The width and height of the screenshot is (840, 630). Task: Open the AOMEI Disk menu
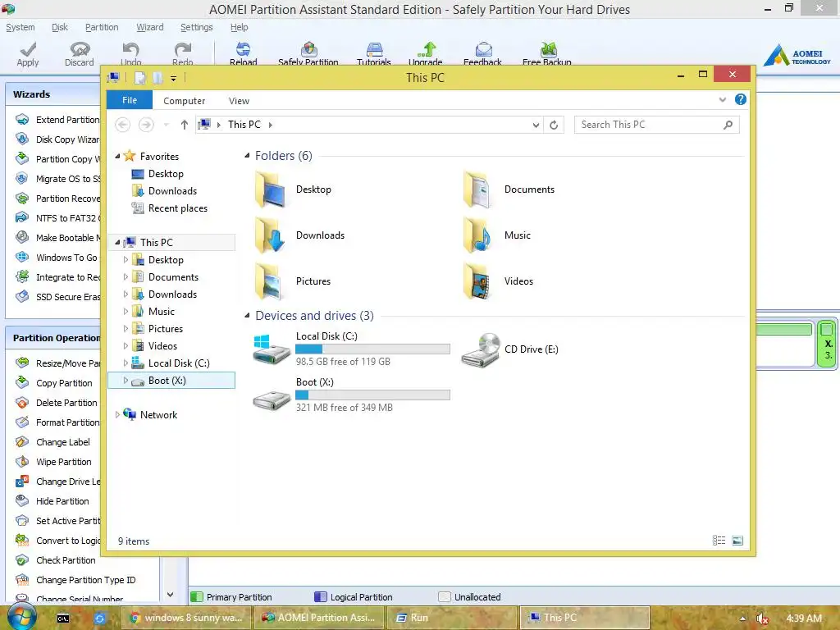(60, 27)
